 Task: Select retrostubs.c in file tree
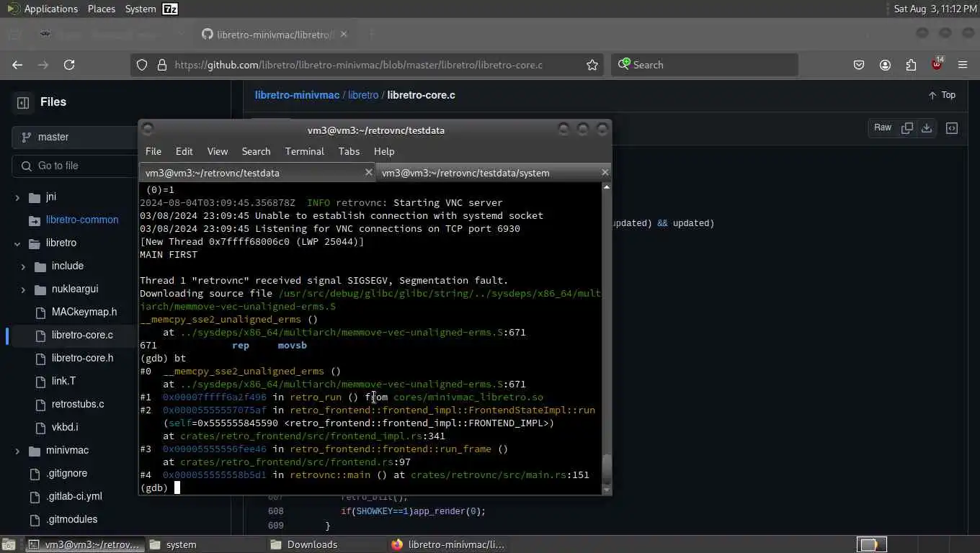pos(78,405)
